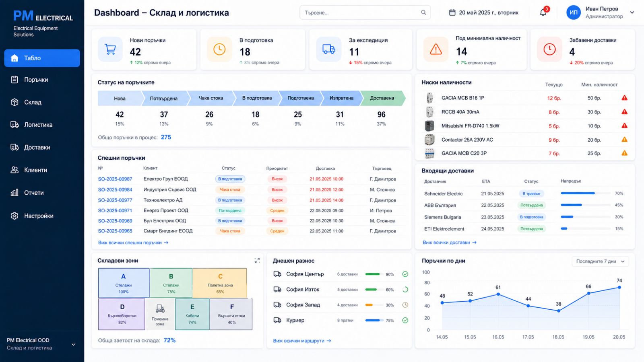Select the Нова stage in order status pipeline
Screen dimensions: 644x362
pyautogui.click(x=120, y=98)
